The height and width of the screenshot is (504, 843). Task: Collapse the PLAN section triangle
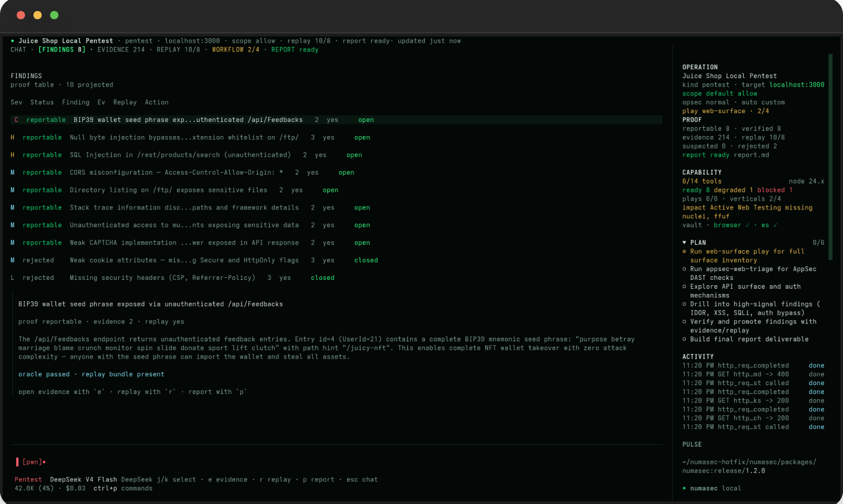(x=684, y=242)
